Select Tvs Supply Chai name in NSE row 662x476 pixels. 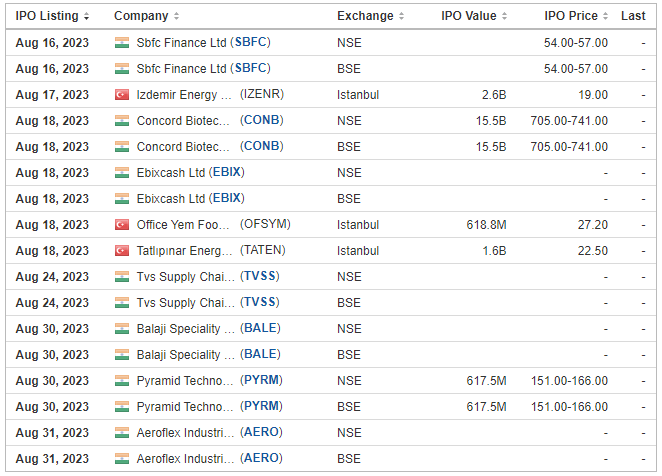pyautogui.click(x=185, y=277)
